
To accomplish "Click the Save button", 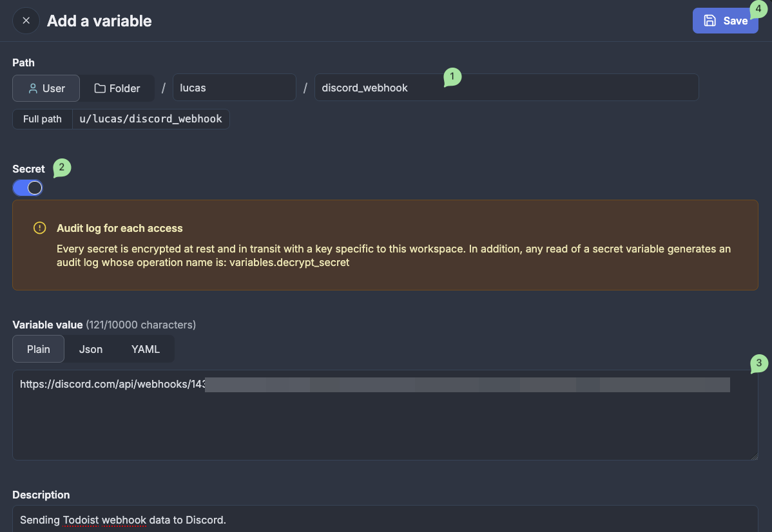I will coord(726,20).
